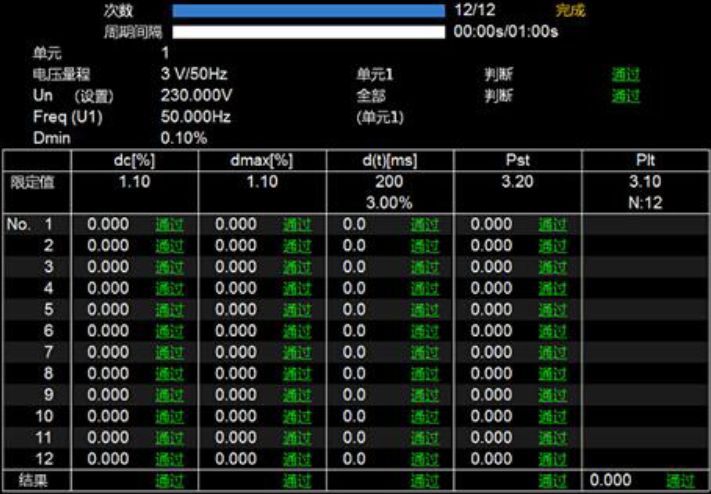Click the dc[%] column header

click(135, 160)
